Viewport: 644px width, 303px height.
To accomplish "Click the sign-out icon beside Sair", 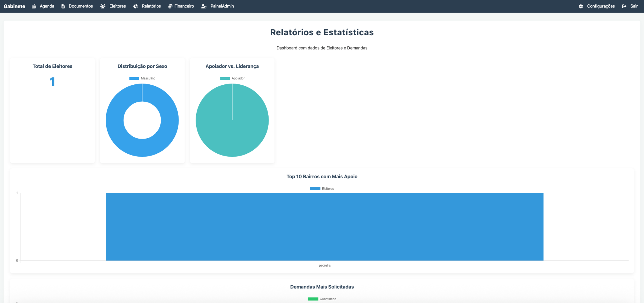I will click(624, 6).
